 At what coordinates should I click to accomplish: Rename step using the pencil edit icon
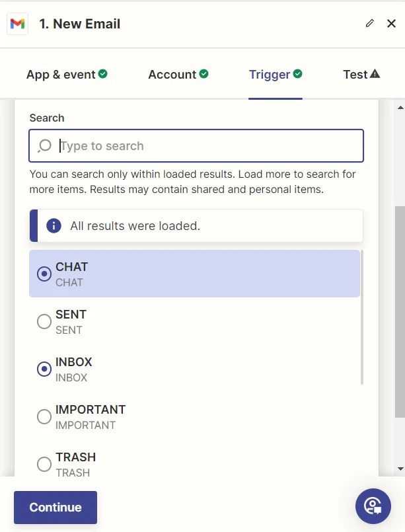(x=370, y=23)
